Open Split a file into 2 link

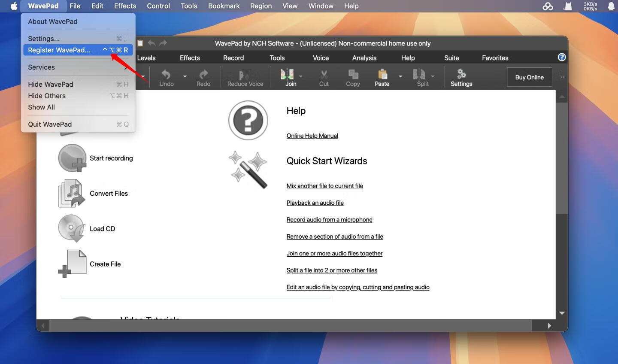point(332,270)
